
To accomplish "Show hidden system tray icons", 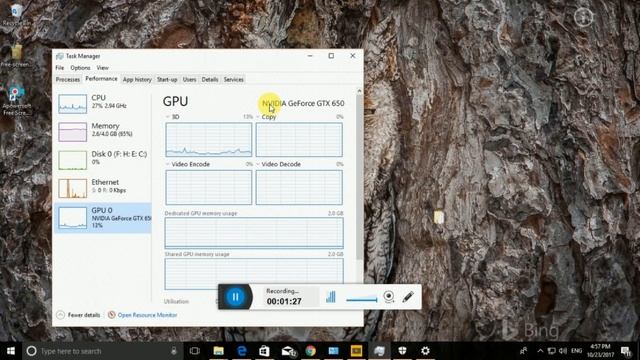I will click(540, 351).
